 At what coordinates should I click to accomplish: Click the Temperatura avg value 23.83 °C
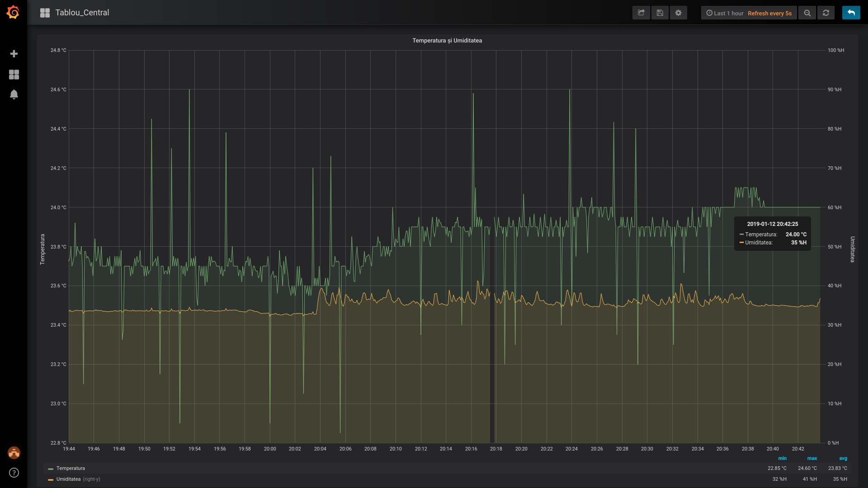[x=838, y=468]
